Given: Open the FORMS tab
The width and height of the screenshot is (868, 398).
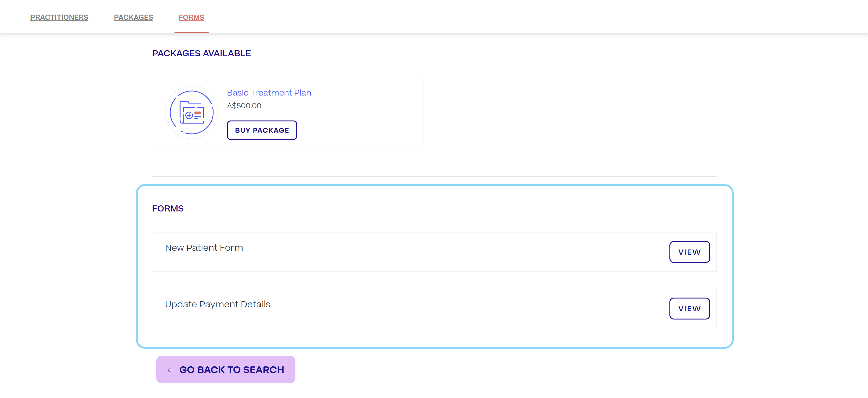Looking at the screenshot, I should pyautogui.click(x=191, y=17).
